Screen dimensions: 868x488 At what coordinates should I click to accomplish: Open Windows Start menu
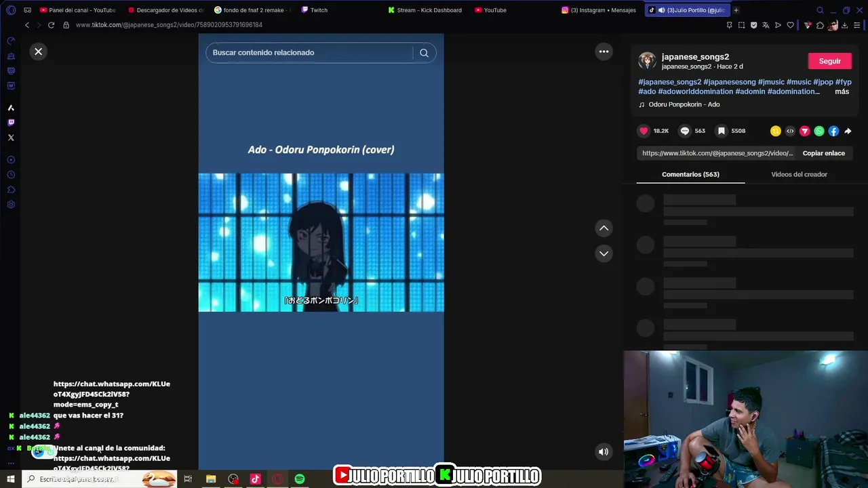(x=11, y=479)
